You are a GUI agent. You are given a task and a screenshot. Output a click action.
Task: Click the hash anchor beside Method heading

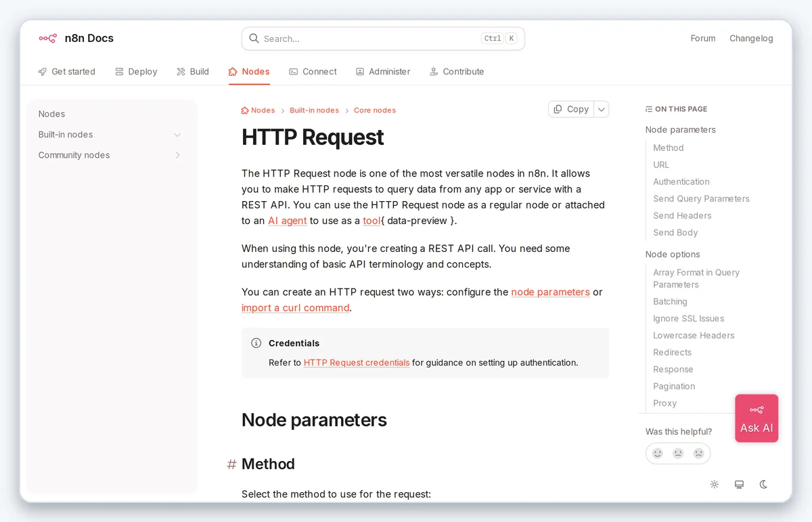click(x=231, y=464)
